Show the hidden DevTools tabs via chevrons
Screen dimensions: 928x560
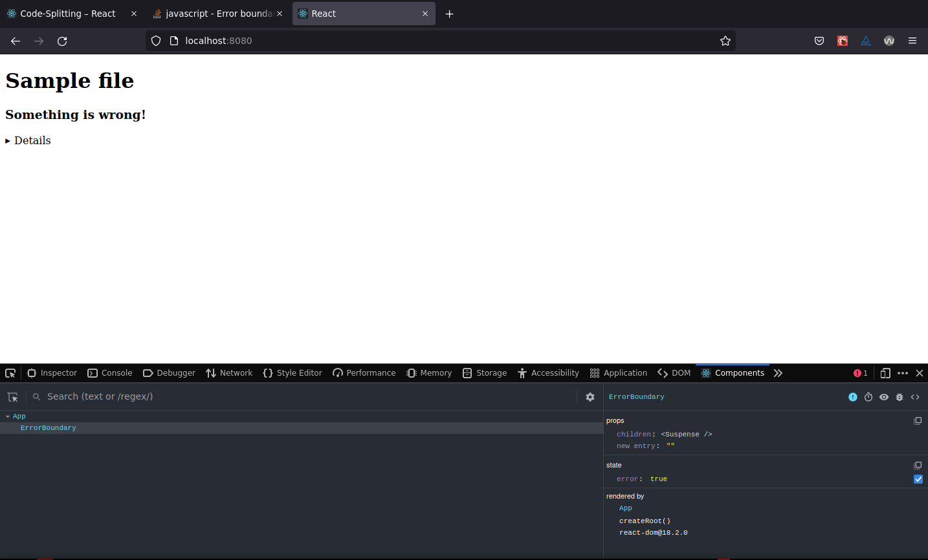pos(778,373)
